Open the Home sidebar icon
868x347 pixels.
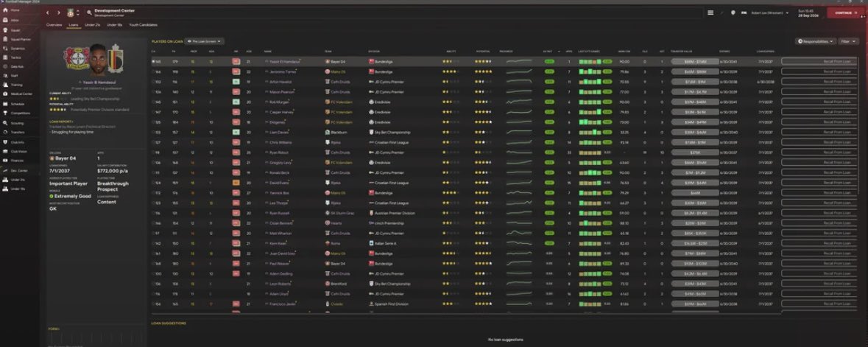tap(6, 10)
